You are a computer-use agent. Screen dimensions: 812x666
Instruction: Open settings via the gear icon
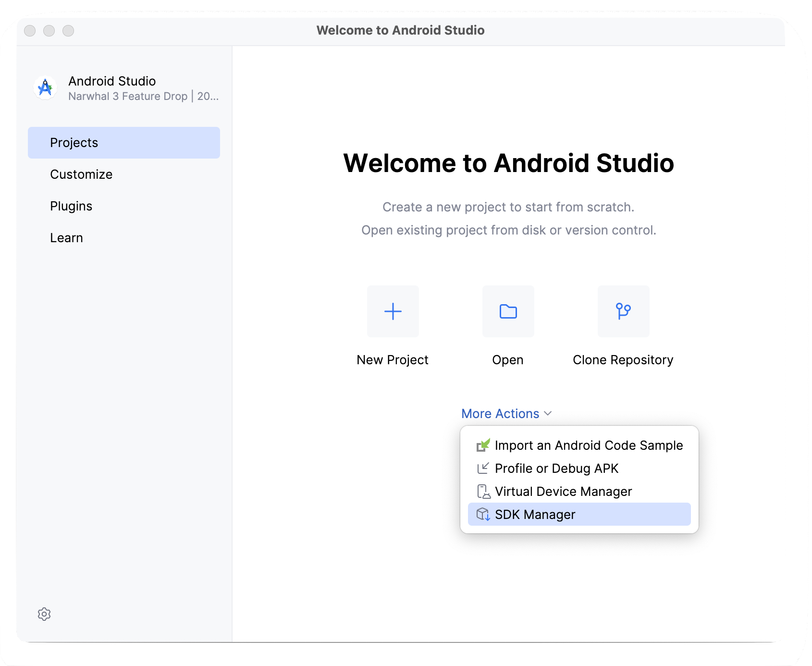[44, 614]
